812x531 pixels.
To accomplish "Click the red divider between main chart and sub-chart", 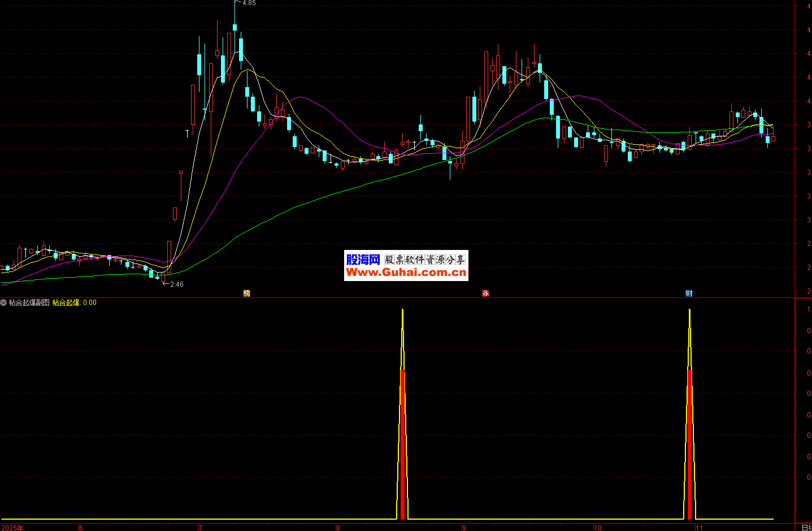I will coord(396,297).
